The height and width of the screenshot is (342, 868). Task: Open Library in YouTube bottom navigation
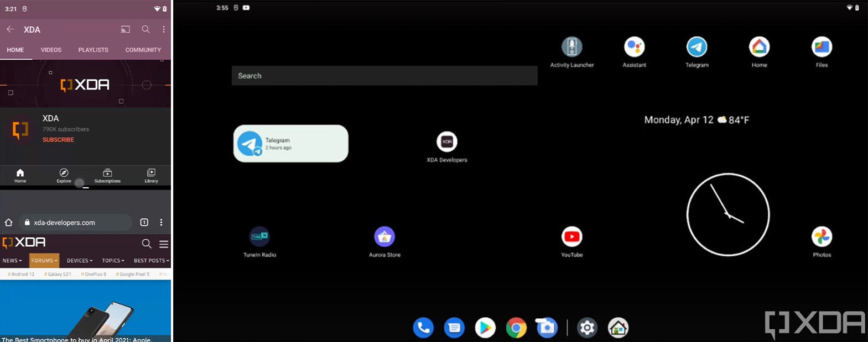151,176
